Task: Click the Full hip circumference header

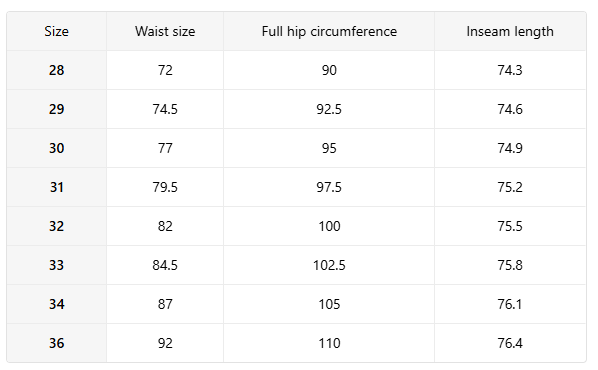Action: pos(329,32)
